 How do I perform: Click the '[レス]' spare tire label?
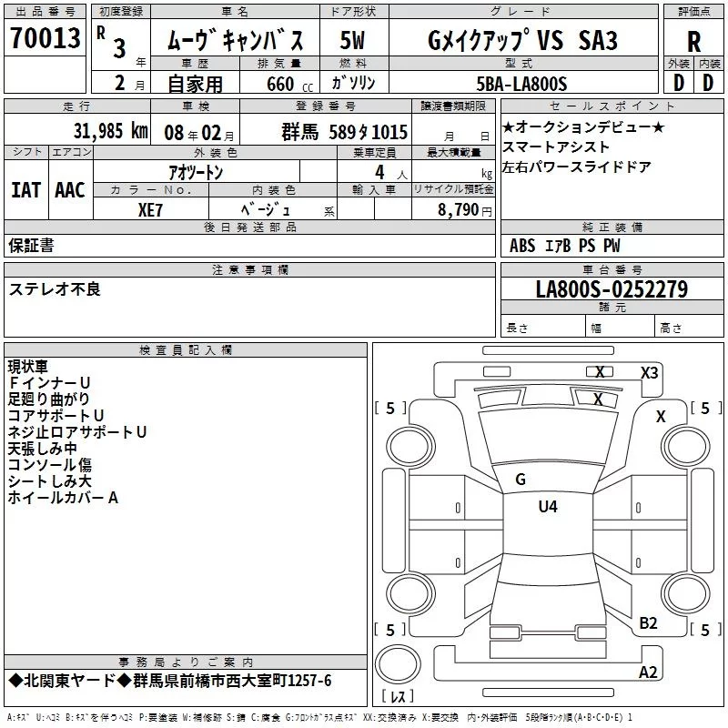coord(398,695)
